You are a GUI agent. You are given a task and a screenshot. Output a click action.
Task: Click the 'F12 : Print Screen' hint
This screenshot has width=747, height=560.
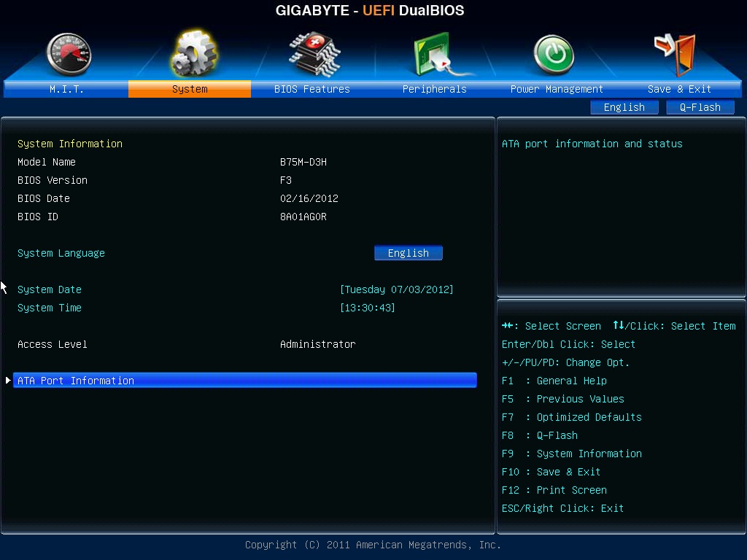click(x=554, y=490)
